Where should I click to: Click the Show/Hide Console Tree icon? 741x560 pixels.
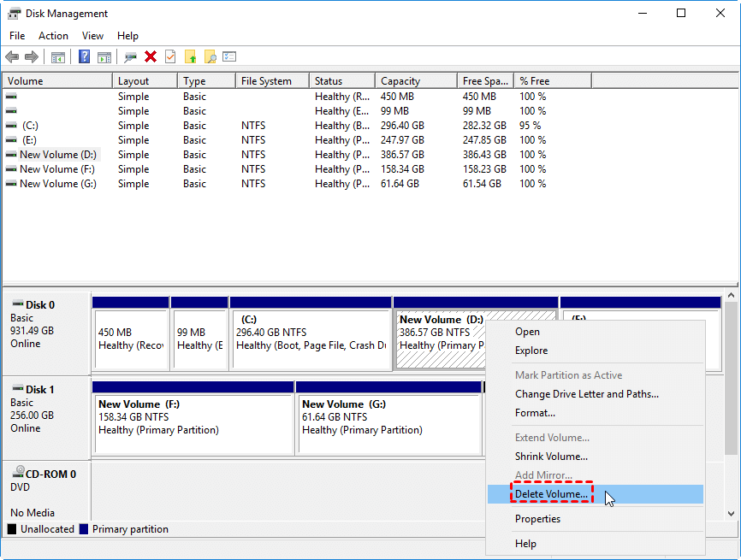click(x=58, y=57)
